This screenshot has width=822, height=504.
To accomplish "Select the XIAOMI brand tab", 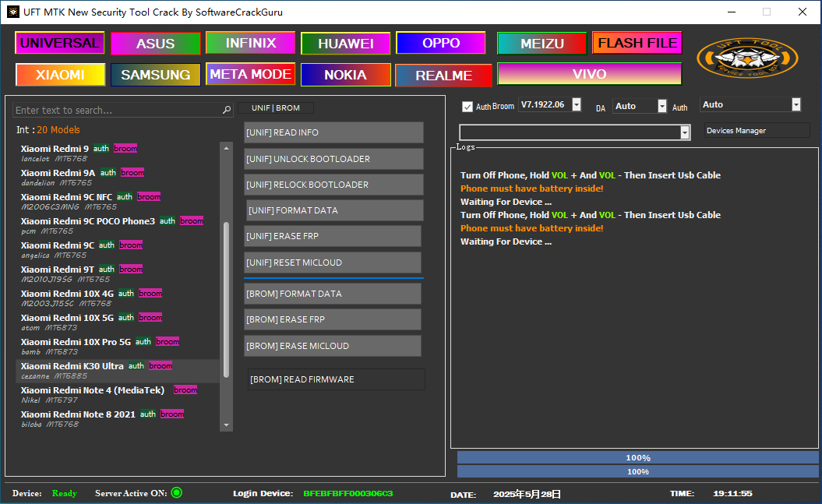I will tap(60, 75).
